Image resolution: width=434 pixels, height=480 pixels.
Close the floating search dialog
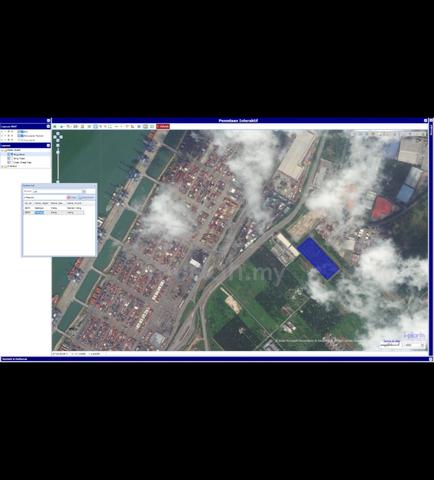click(95, 185)
